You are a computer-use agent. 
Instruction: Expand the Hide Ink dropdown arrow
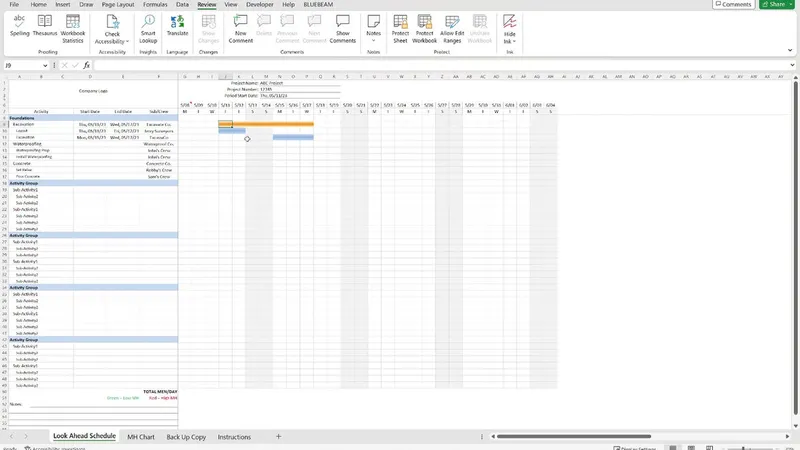tap(514, 41)
